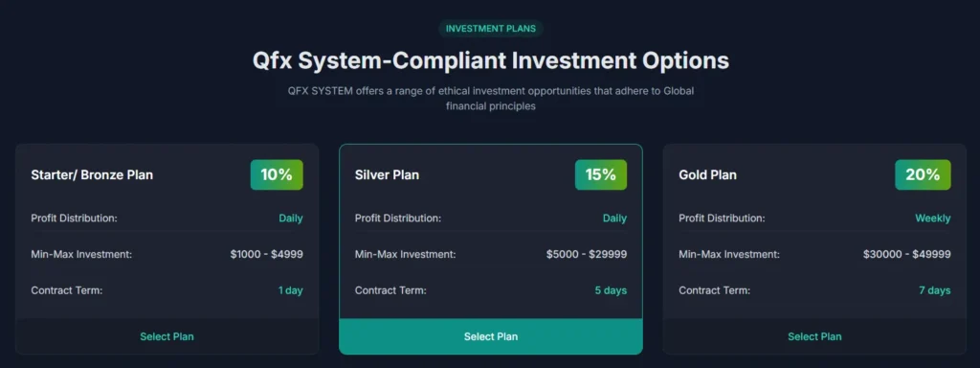
Task: Click the Gold plan Weekly profit value
Action: [x=932, y=218]
